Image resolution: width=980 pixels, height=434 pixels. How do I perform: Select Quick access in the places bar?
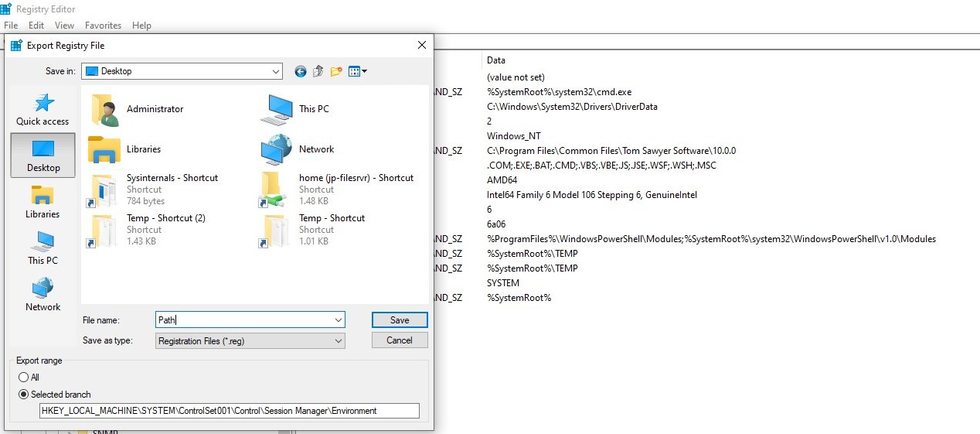[x=43, y=109]
